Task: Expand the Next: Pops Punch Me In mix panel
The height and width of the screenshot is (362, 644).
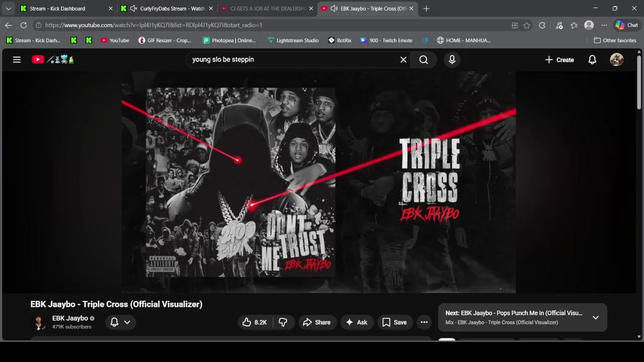Action: [596, 318]
